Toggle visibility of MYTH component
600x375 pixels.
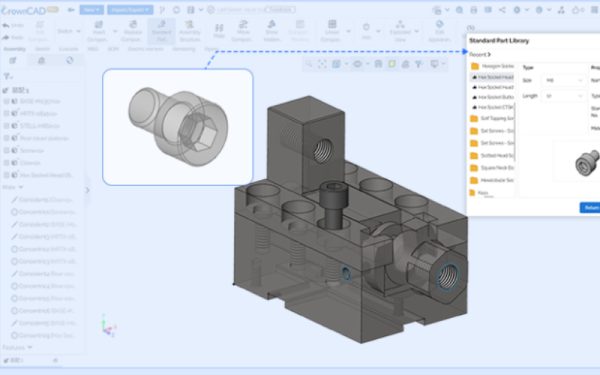7,114
